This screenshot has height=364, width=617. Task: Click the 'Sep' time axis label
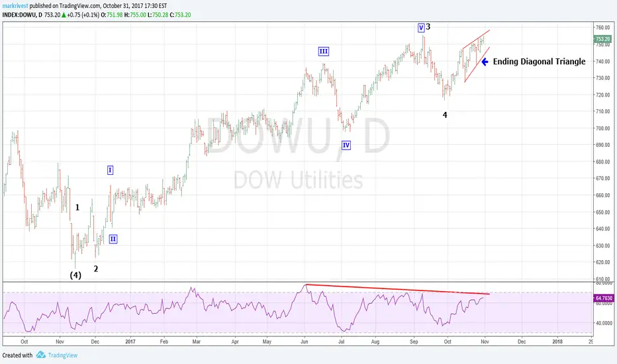414,341
